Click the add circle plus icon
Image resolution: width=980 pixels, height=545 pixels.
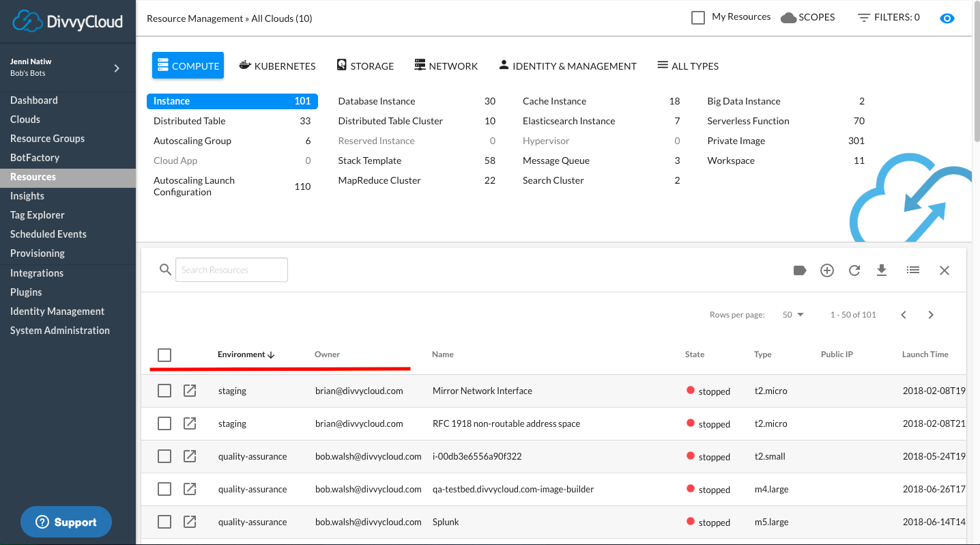[x=827, y=270]
